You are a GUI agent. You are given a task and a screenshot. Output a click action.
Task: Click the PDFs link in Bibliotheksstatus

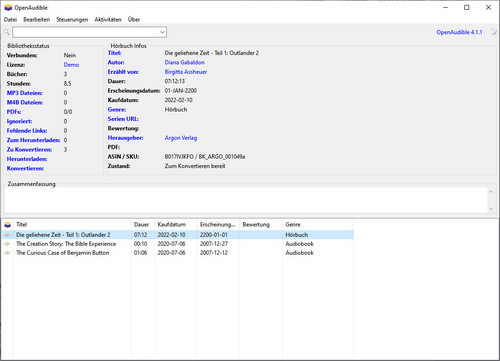pyautogui.click(x=14, y=112)
